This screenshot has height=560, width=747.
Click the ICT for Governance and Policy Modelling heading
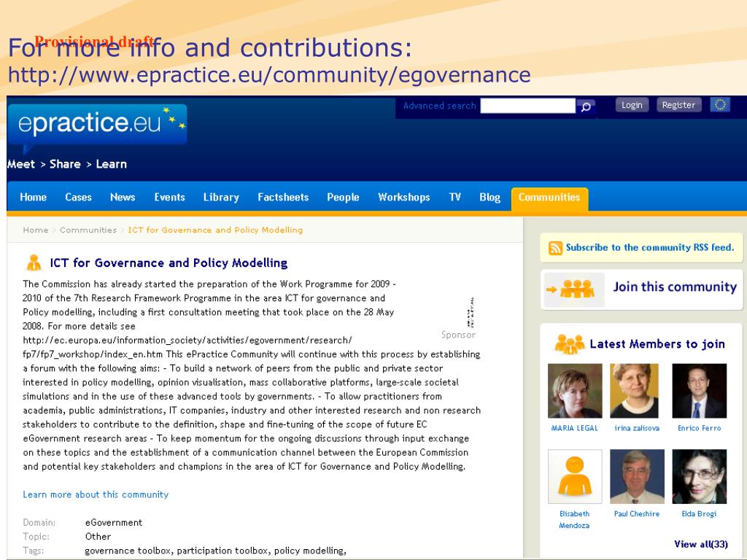(169, 262)
